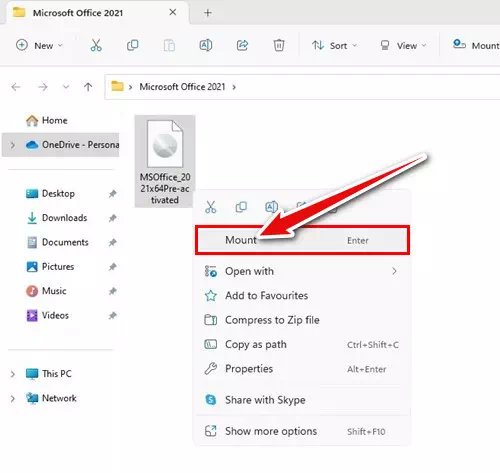Click the Mount button in the toolbar

coord(476,45)
